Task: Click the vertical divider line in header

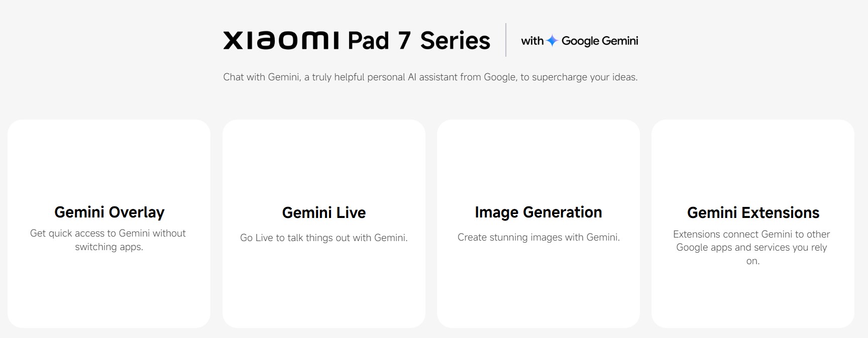Action: 506,40
